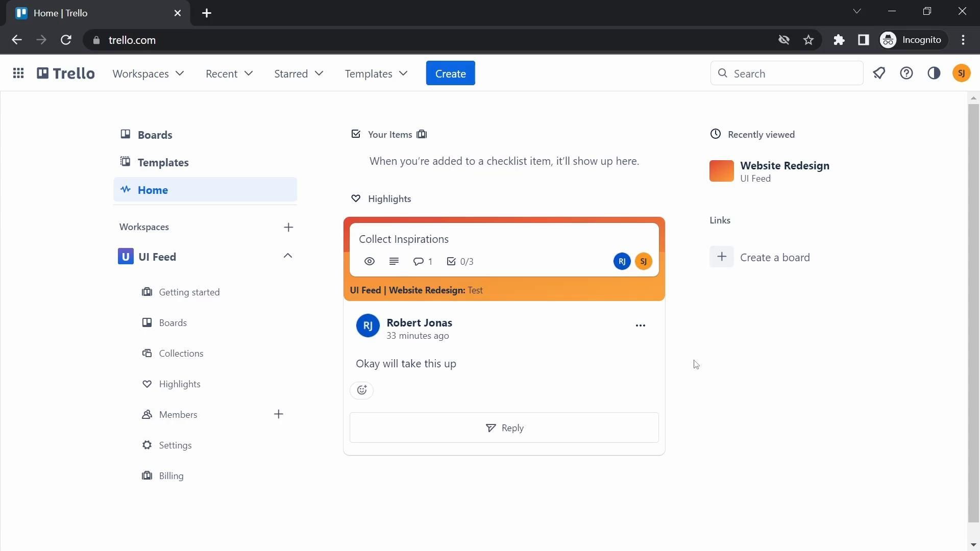Click the orange Website Redesign board swatch
The image size is (980, 551).
(x=722, y=171)
